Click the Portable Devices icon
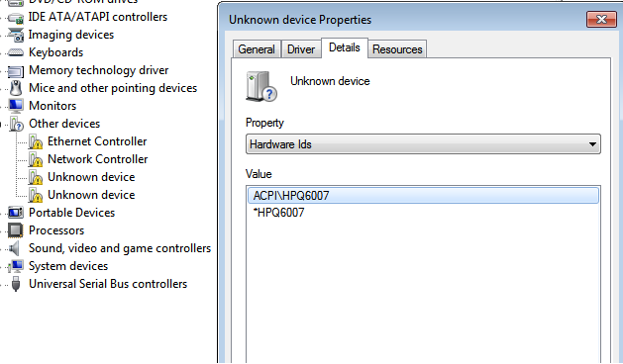Screen dimensions: 623x364 point(16,213)
